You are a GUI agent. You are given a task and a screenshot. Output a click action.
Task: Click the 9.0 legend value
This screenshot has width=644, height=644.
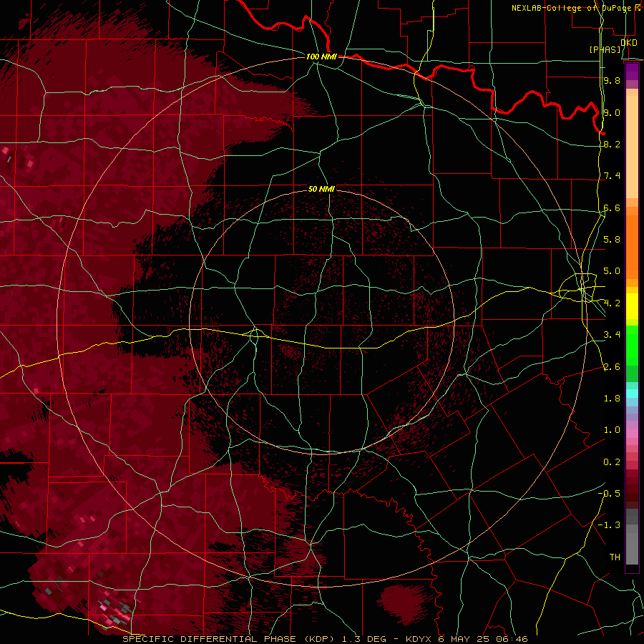click(x=612, y=112)
